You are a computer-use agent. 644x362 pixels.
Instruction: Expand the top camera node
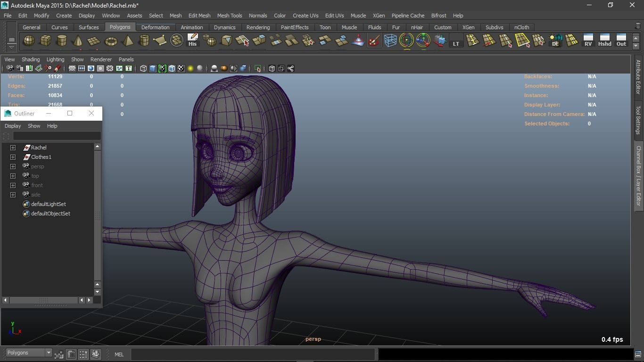[x=13, y=176]
